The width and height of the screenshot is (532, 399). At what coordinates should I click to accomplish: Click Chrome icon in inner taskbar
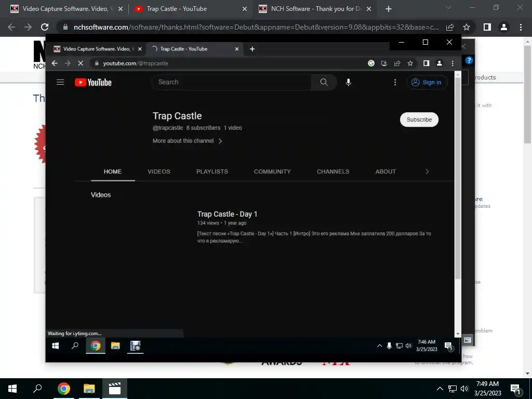click(x=96, y=345)
